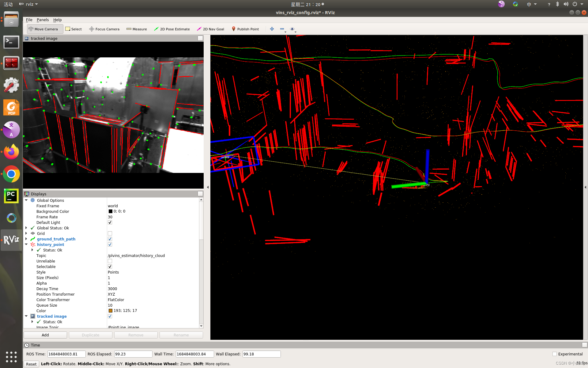This screenshot has width=588, height=368.
Task: Select the Publish Point tool
Action: coord(246,29)
